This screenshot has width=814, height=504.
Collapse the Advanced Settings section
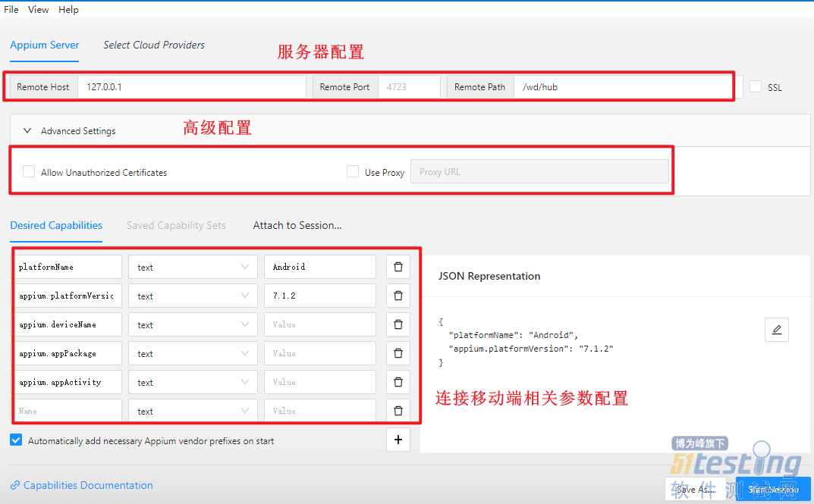(x=27, y=130)
